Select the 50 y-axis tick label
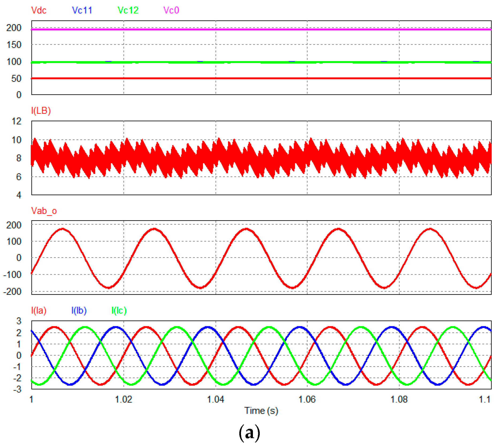The height and width of the screenshot is (448, 496). [x=16, y=79]
